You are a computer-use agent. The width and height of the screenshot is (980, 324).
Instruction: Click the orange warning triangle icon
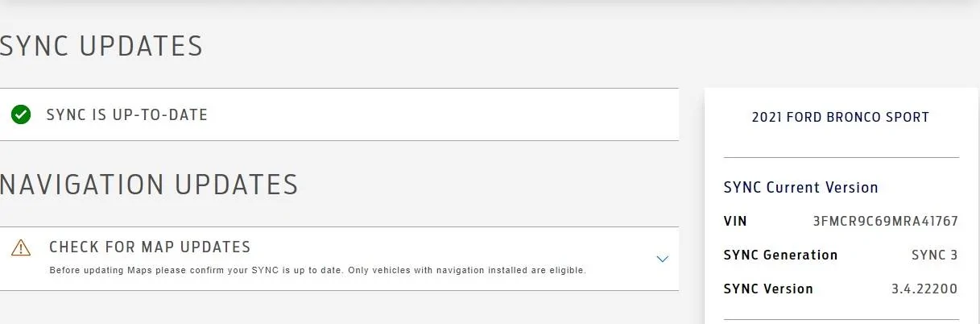click(21, 247)
